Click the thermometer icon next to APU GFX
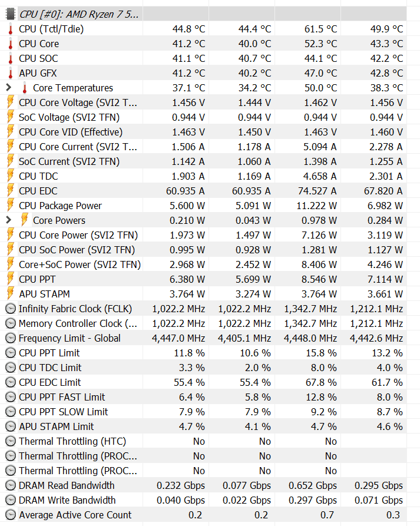Screen dimensions: 420x526 10,73
